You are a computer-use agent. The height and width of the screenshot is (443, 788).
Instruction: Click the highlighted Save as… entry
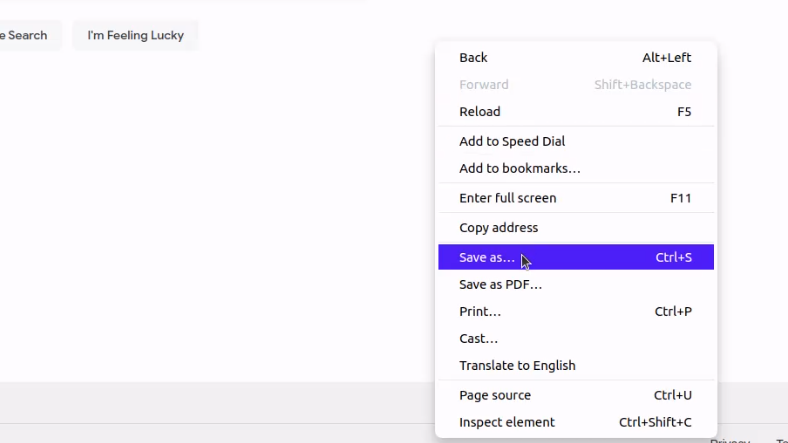[x=487, y=258]
